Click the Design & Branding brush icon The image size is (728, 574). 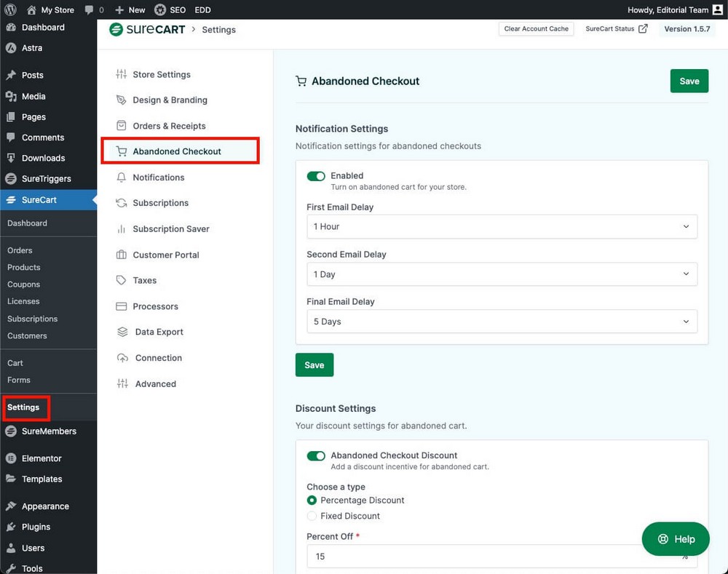click(122, 100)
